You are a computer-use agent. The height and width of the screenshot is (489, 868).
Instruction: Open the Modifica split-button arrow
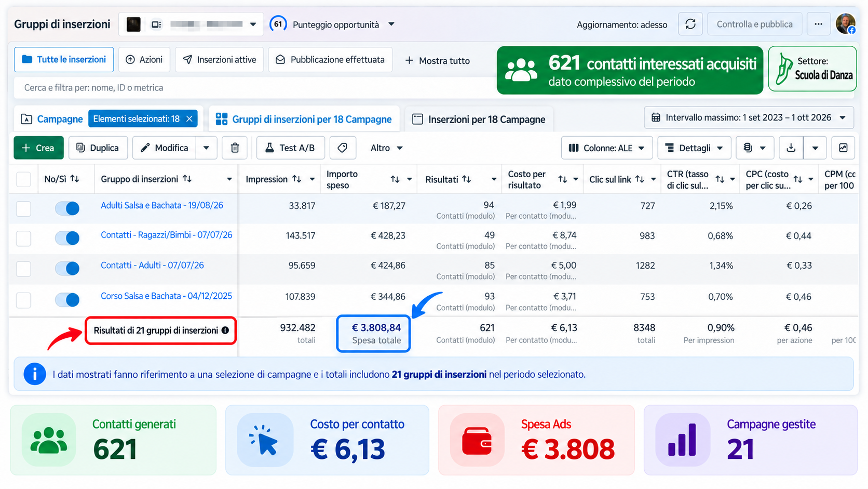[x=206, y=148]
